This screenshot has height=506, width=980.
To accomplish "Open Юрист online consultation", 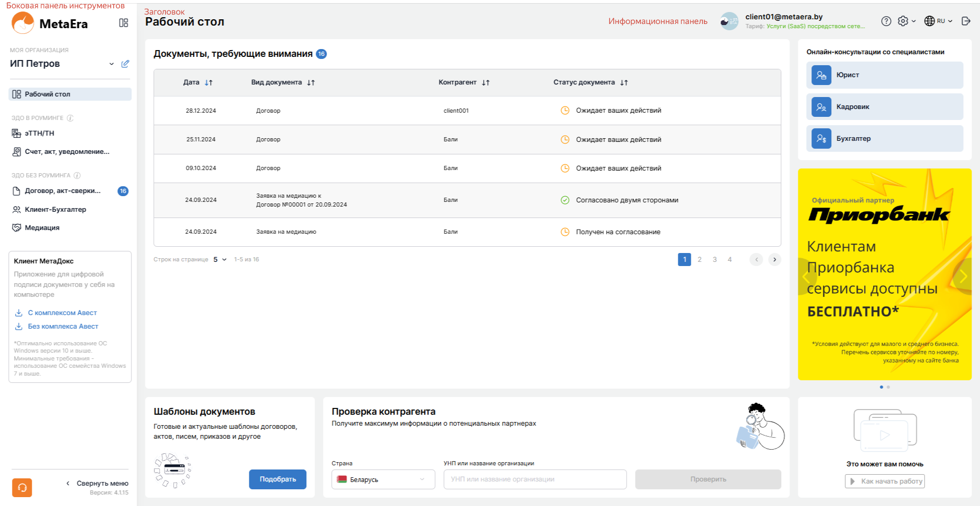I will coord(885,75).
